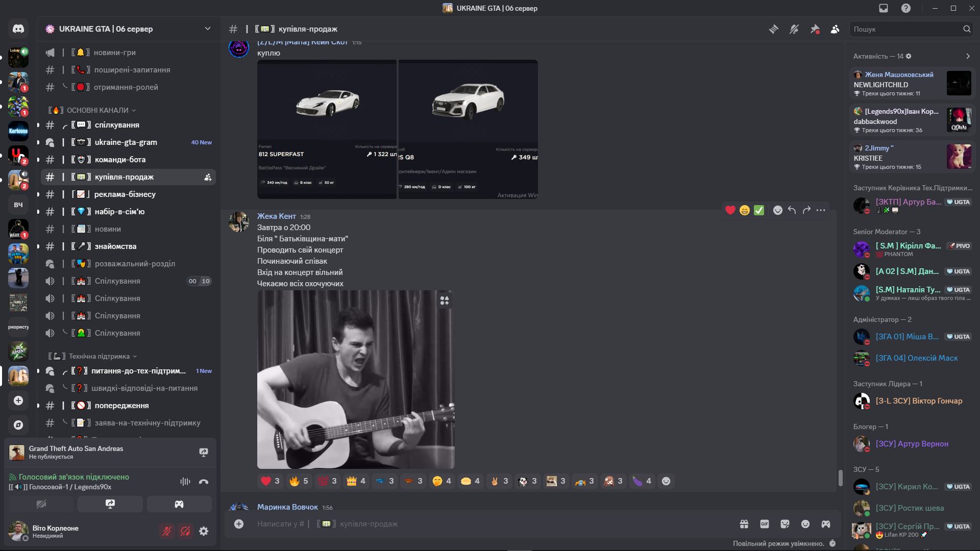Toggle the crown reaction with count 4

tap(356, 481)
